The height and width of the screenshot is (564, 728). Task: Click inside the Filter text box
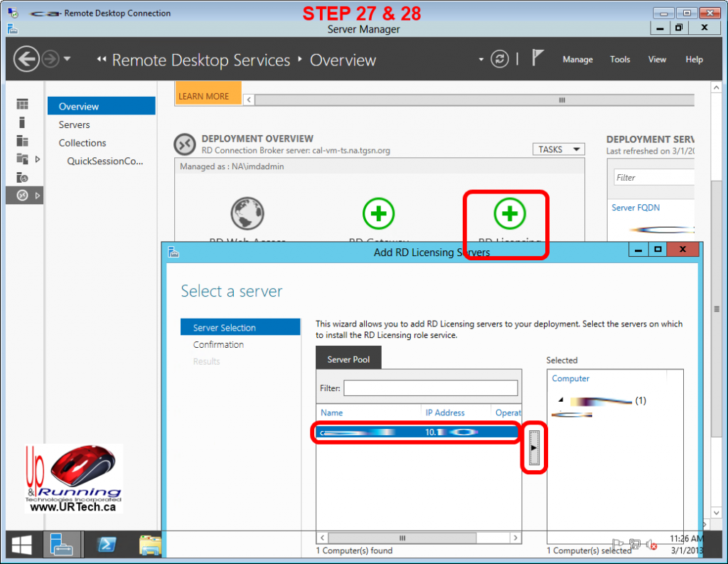pos(431,388)
